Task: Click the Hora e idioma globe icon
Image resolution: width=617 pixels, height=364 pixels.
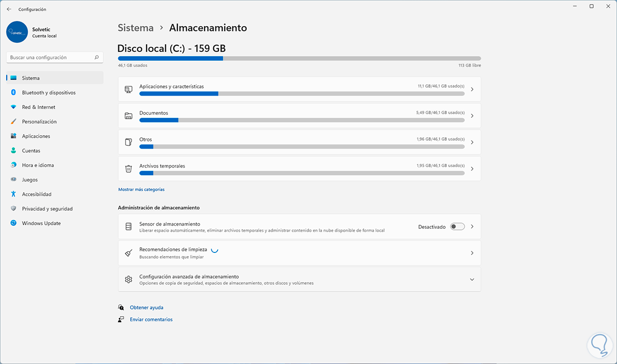Action: [13, 165]
